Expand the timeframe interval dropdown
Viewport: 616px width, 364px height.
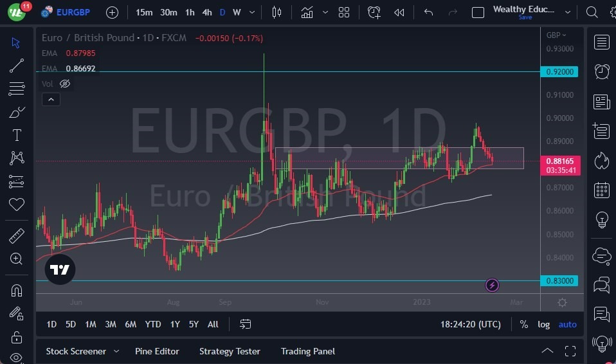coord(252,13)
